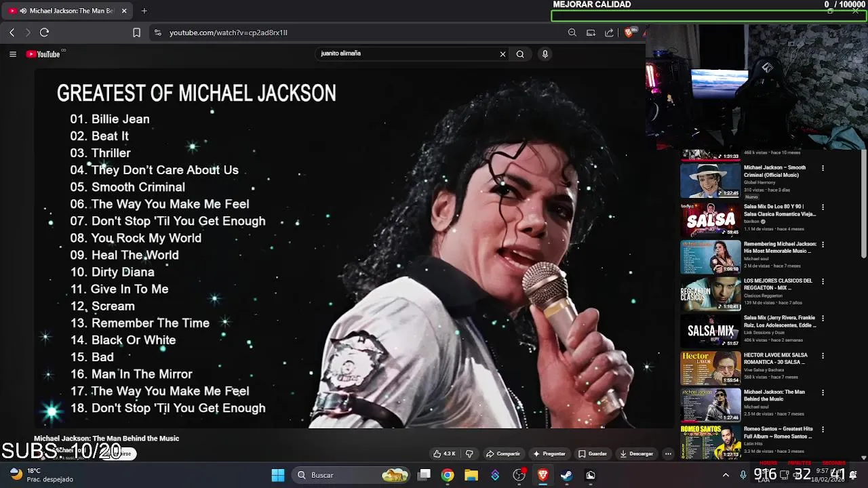Open Task View from the taskbar
The height and width of the screenshot is (488, 868).
click(424, 475)
